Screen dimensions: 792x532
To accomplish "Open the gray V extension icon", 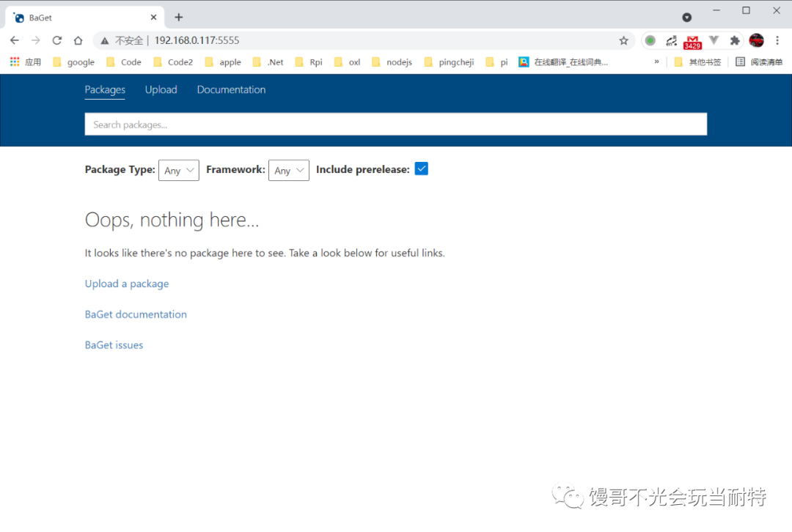I will [714, 40].
